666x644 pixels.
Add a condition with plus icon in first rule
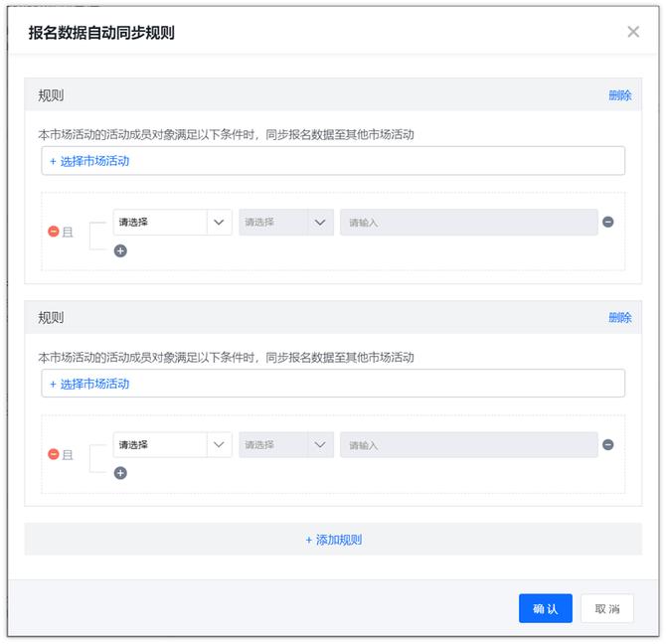(120, 251)
